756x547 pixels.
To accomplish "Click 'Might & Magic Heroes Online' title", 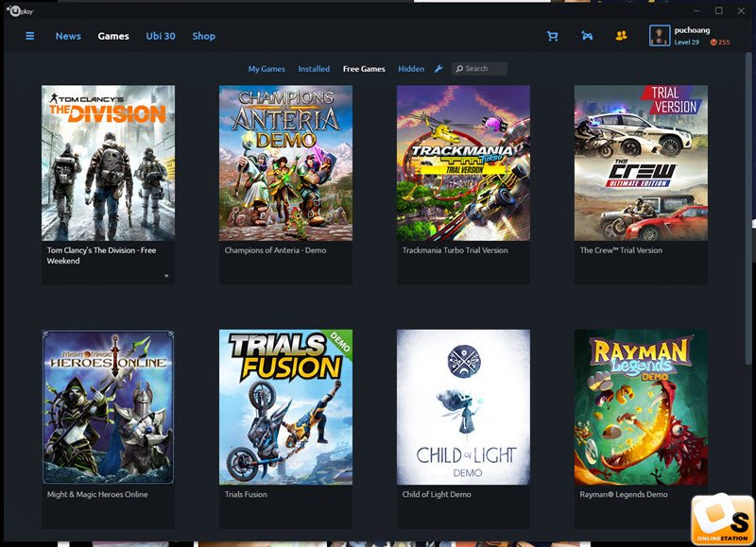I will coord(97,494).
